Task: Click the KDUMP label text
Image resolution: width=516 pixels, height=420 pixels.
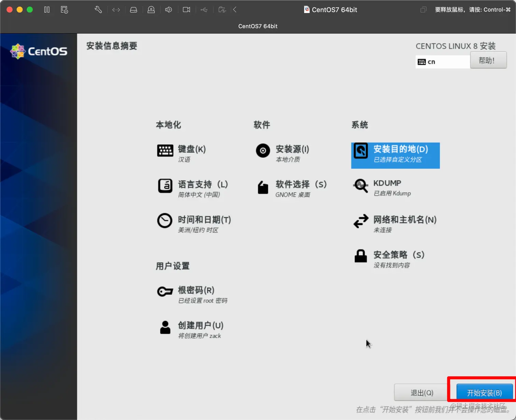Action: [387, 183]
